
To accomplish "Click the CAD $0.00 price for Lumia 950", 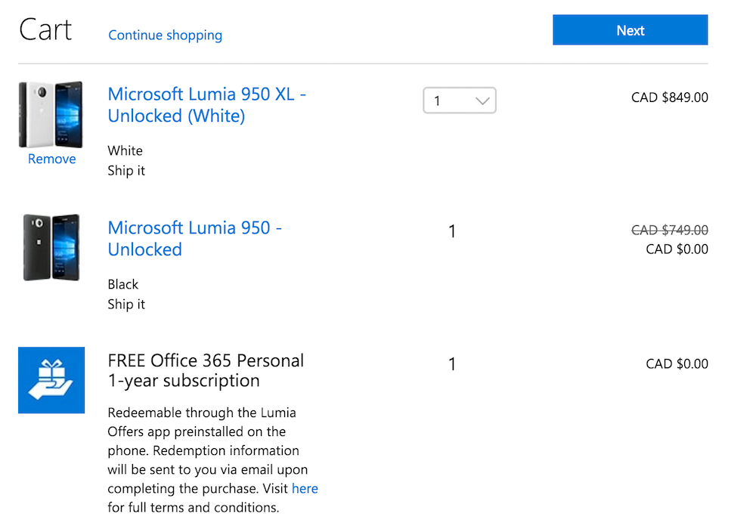I will point(677,249).
